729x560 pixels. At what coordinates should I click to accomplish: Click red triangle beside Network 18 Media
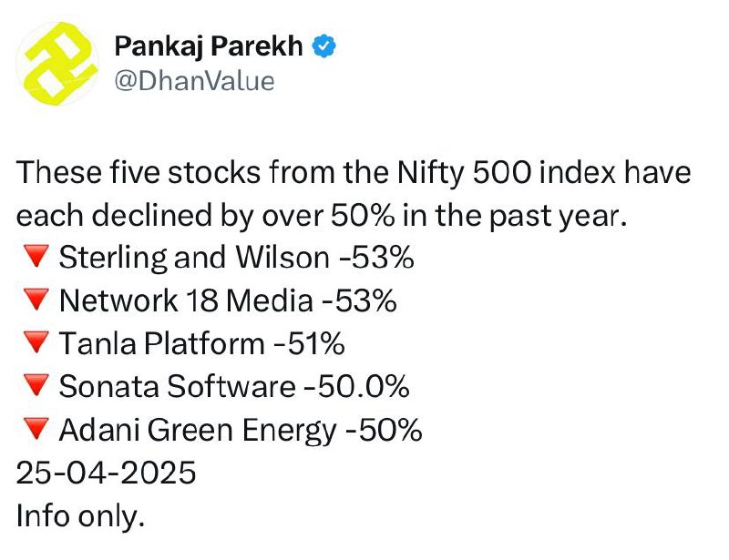[36, 300]
